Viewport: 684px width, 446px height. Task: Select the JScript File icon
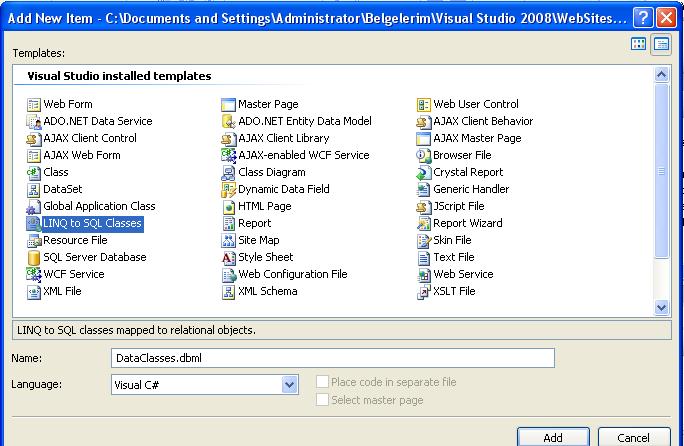[424, 207]
